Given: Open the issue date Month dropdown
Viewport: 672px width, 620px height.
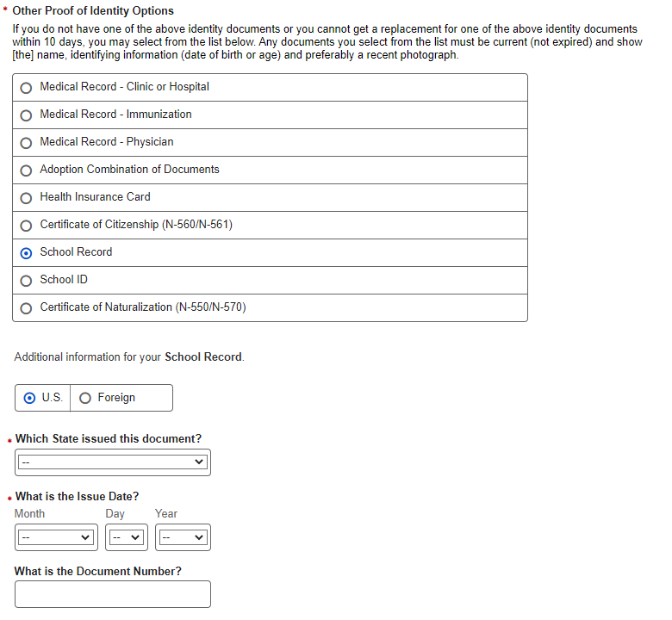Looking at the screenshot, I should (55, 537).
